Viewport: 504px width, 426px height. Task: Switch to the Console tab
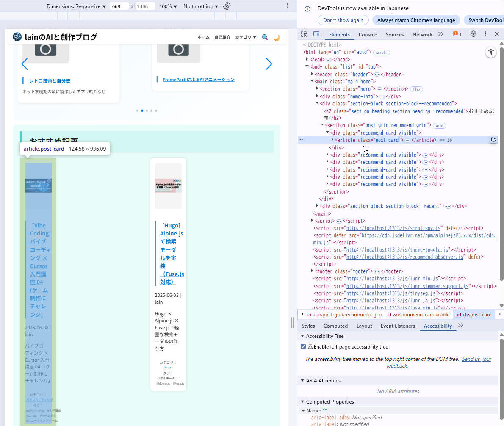coord(368,35)
